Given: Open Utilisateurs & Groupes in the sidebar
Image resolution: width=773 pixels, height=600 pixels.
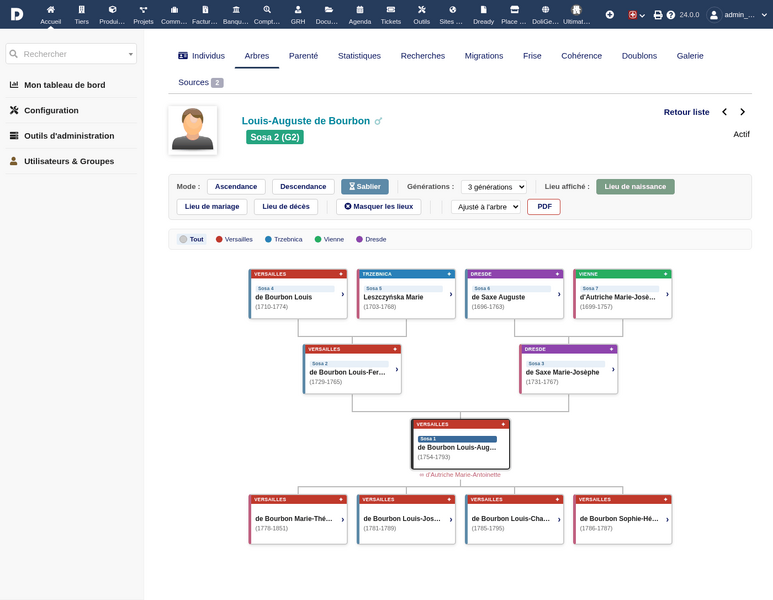Looking at the screenshot, I should tap(69, 161).
